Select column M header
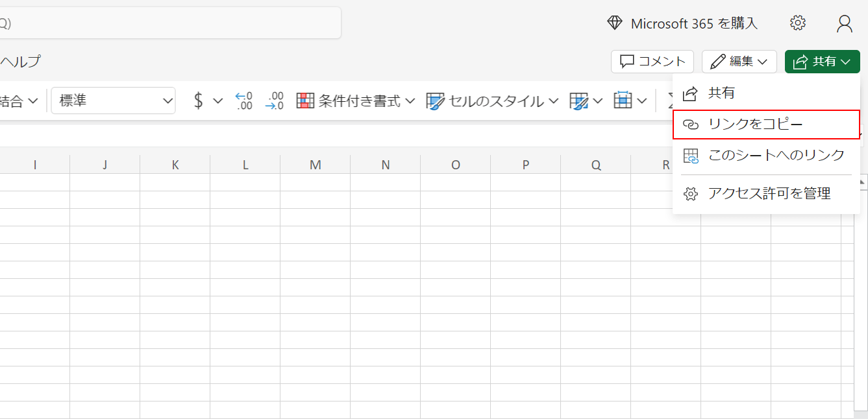Screen dimensions: 868x419 (316, 165)
